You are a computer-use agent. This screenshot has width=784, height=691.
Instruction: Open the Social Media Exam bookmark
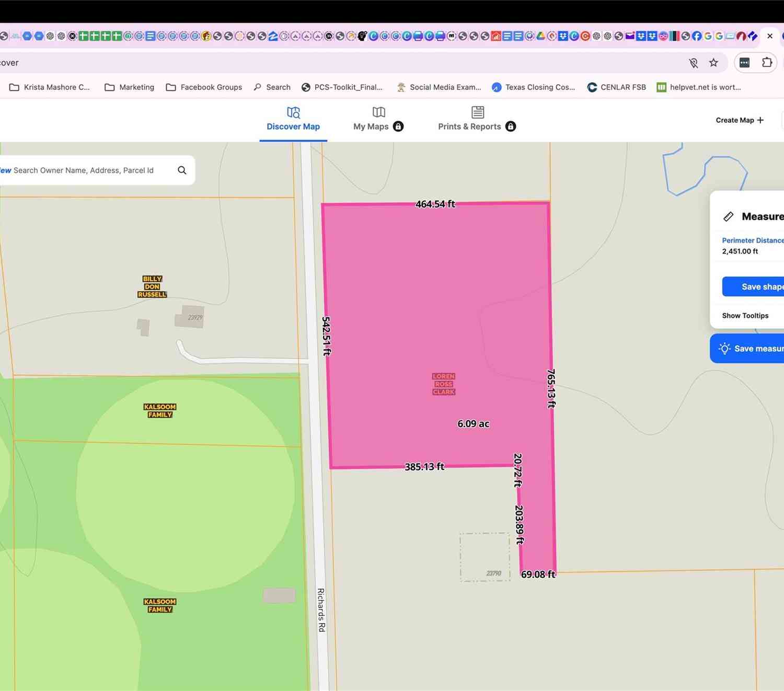point(439,87)
